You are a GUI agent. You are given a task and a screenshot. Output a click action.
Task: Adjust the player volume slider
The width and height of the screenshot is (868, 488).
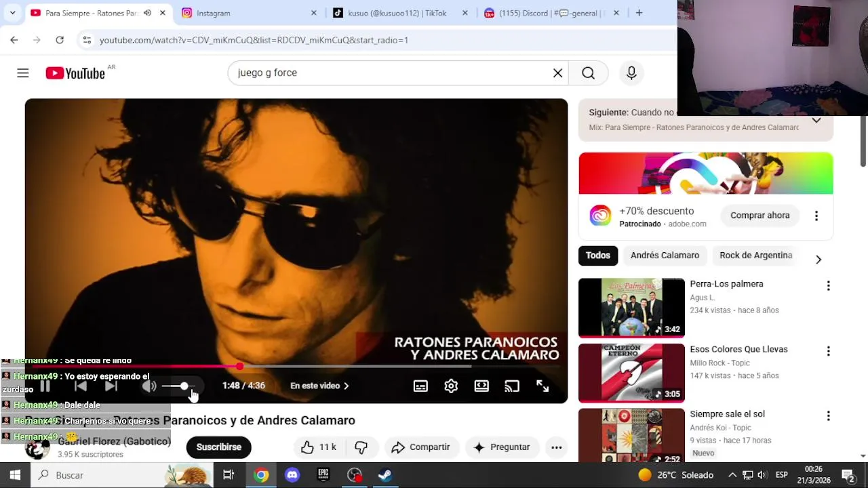click(179, 386)
